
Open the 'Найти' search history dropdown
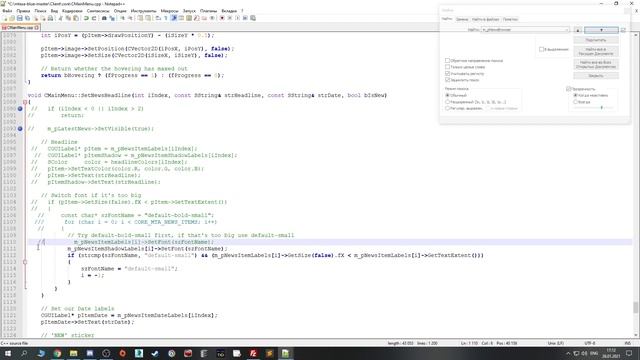pos(567,30)
